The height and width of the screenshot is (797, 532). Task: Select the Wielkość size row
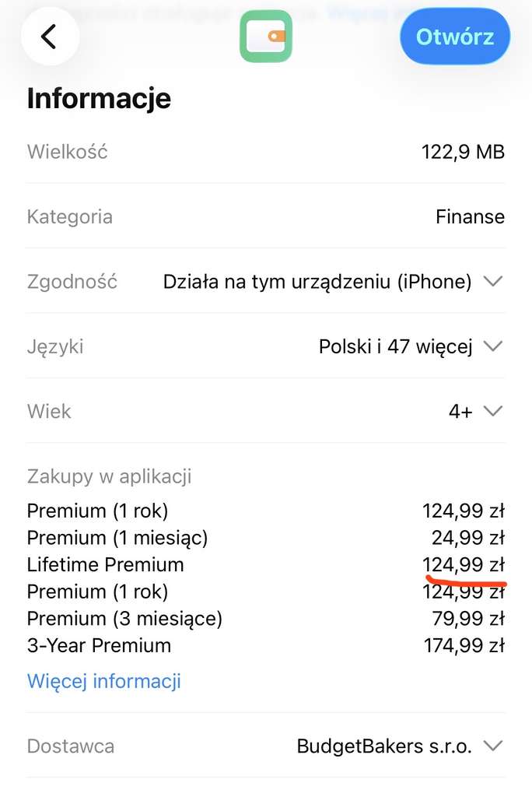(266, 152)
